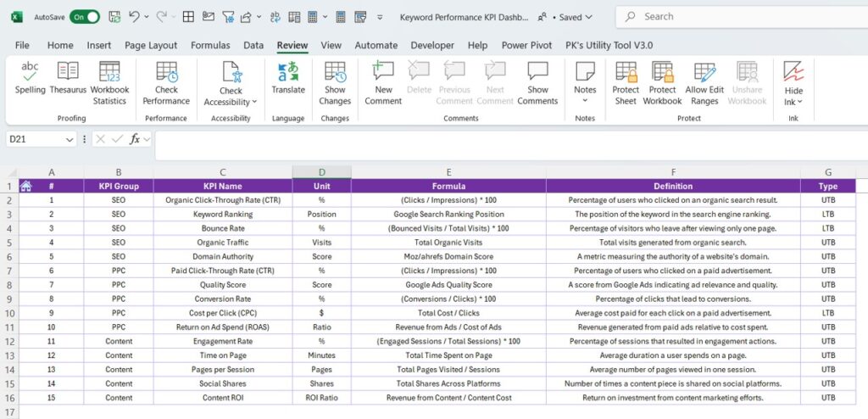868x419 pixels.
Task: Click the Check Accessibility icon
Action: point(231,73)
